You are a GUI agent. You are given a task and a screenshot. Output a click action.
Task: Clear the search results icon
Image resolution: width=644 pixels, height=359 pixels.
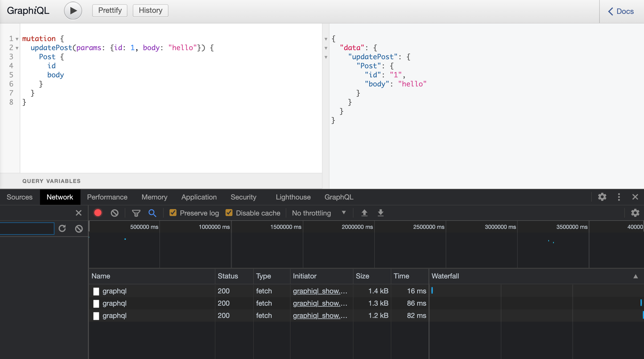(x=79, y=229)
